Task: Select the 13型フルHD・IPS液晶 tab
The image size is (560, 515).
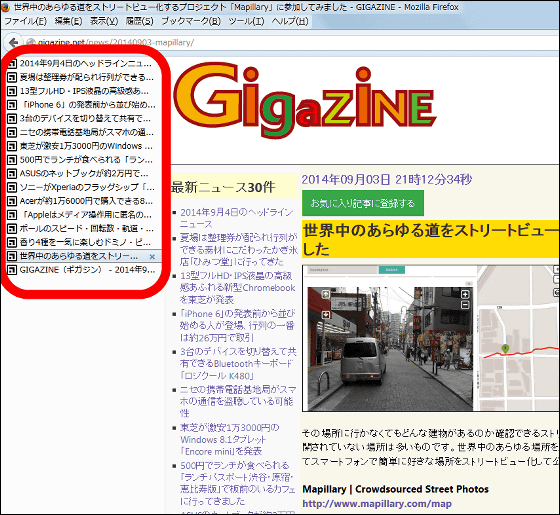Action: coord(84,91)
